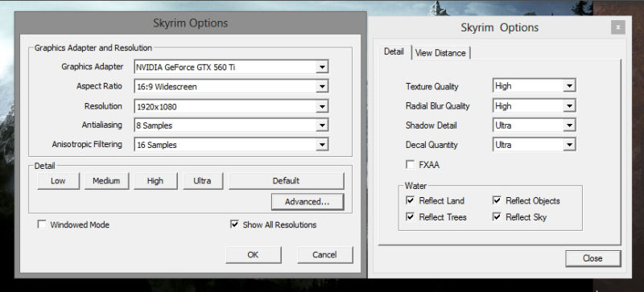The height and width of the screenshot is (292, 644).
Task: Click the 'Decal Quantity' label
Action: pyautogui.click(x=431, y=145)
